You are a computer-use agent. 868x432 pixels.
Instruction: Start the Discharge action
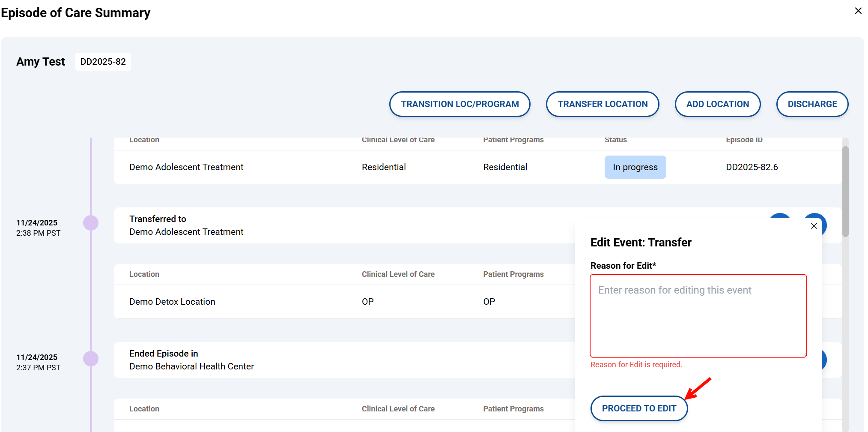tap(812, 104)
